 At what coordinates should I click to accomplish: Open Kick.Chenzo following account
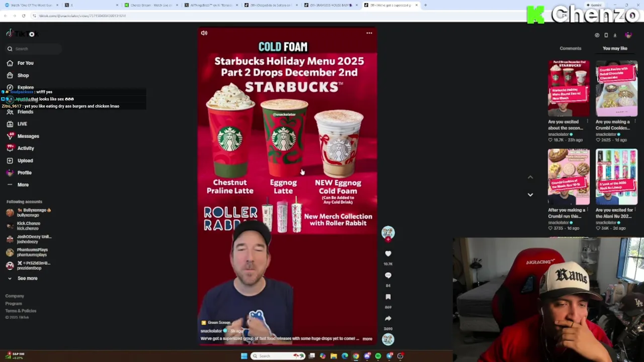(24, 226)
